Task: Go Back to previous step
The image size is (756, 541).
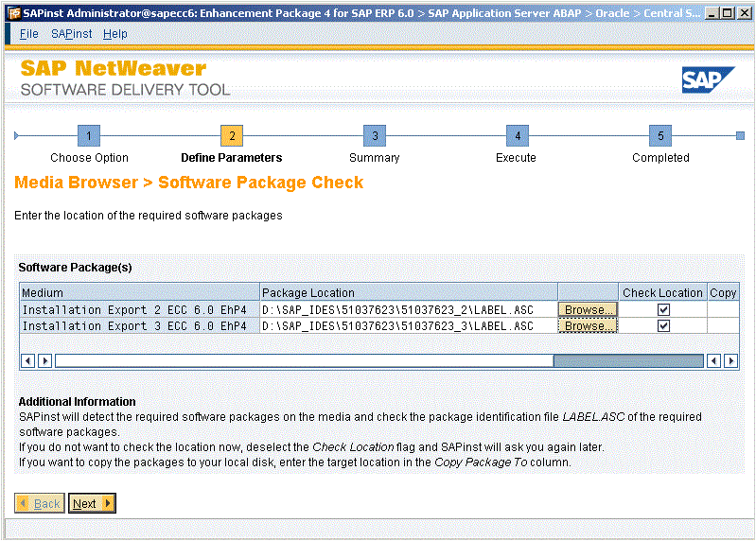Action: pyautogui.click(x=40, y=503)
